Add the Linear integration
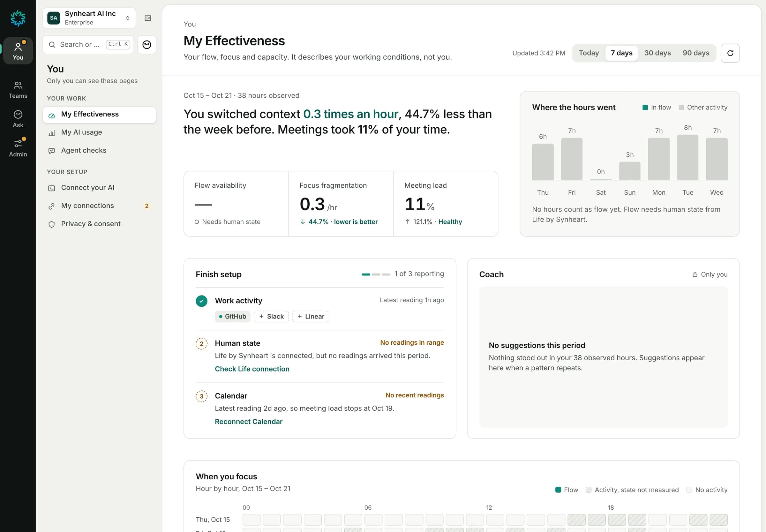Screen dimensions: 766x532 click(x=310, y=317)
